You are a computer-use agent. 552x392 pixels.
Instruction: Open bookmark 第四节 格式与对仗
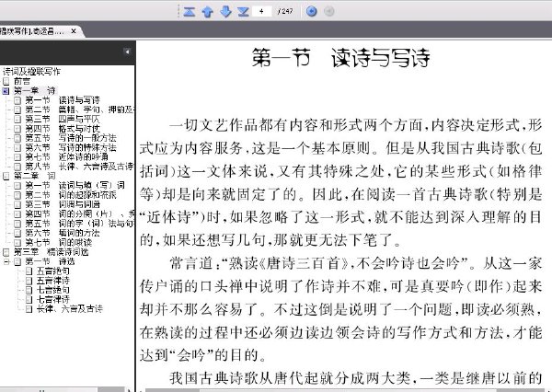(x=63, y=129)
